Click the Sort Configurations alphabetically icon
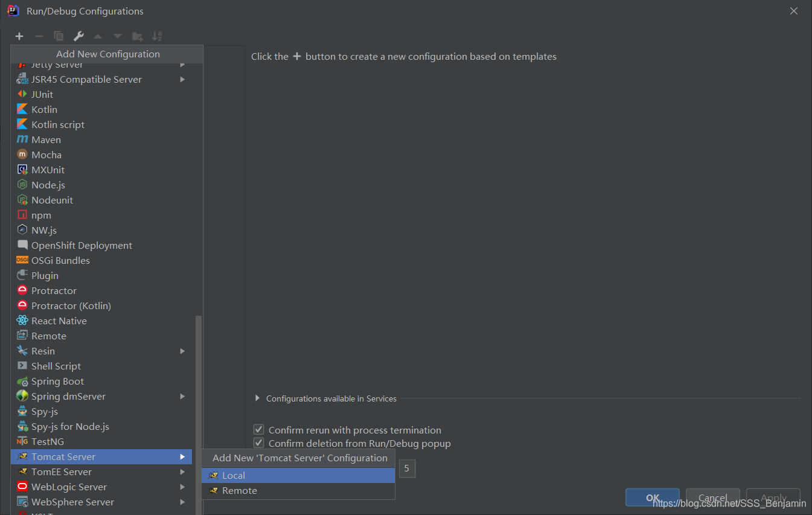Screen dimensions: 812x515 tap(157, 36)
